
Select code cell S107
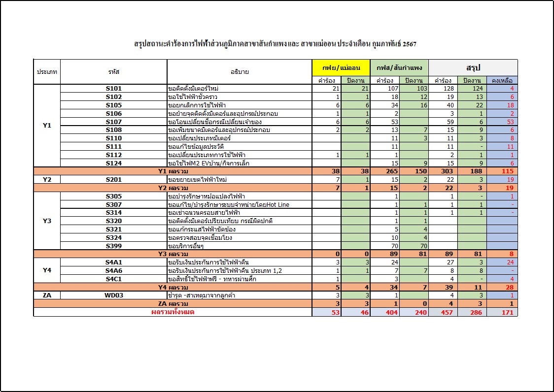pyautogui.click(x=114, y=122)
